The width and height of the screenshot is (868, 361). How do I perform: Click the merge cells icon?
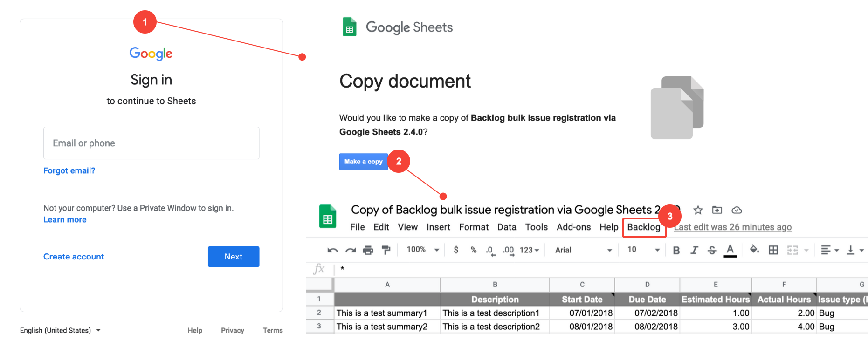[x=792, y=250]
